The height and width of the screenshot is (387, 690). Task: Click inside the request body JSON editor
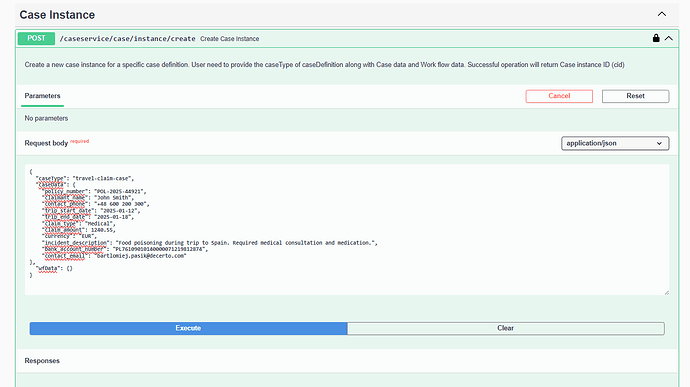[347, 229]
